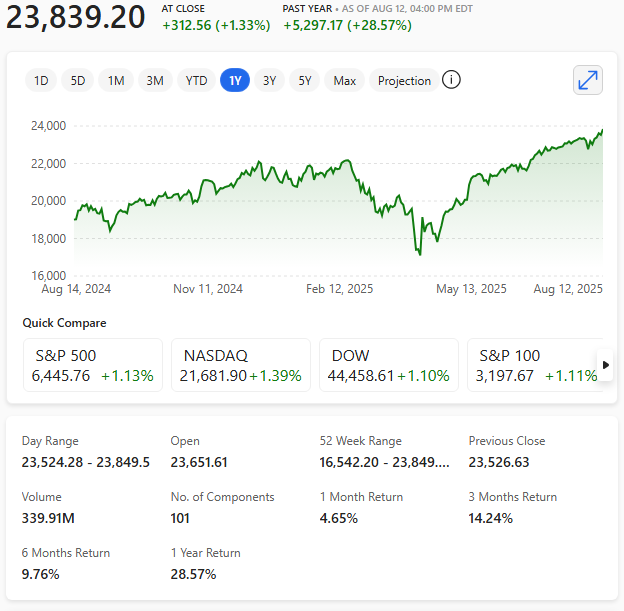Open the DOW comparison card
The image size is (624, 611).
[x=389, y=365]
